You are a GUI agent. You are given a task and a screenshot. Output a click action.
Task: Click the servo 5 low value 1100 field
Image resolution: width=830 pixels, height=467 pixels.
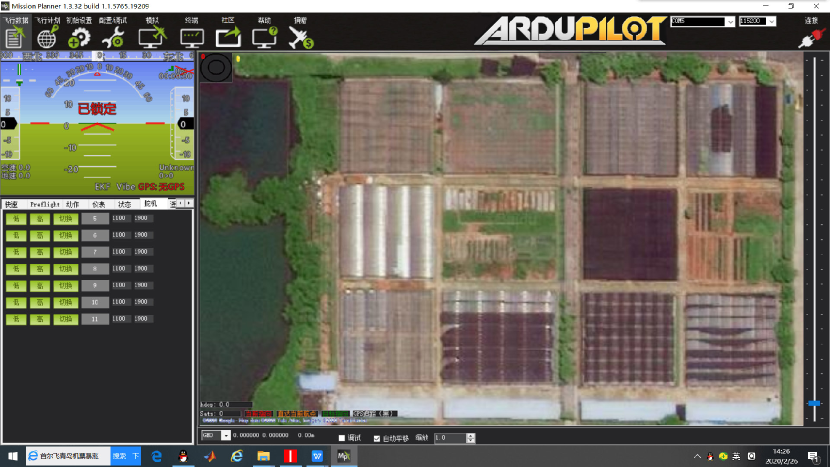tap(119, 218)
